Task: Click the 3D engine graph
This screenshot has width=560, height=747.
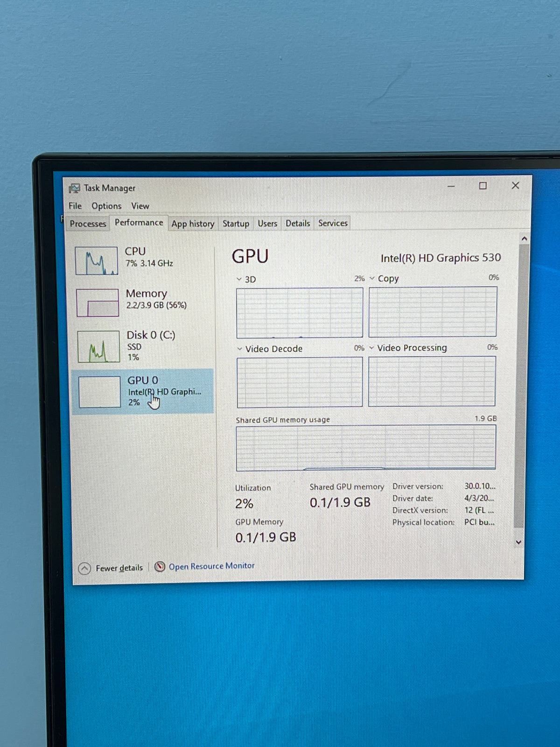Action: click(300, 313)
